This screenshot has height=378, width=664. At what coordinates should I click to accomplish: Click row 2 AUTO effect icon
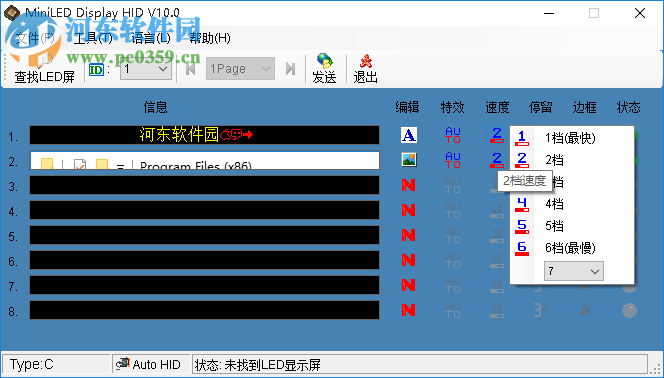click(x=453, y=160)
